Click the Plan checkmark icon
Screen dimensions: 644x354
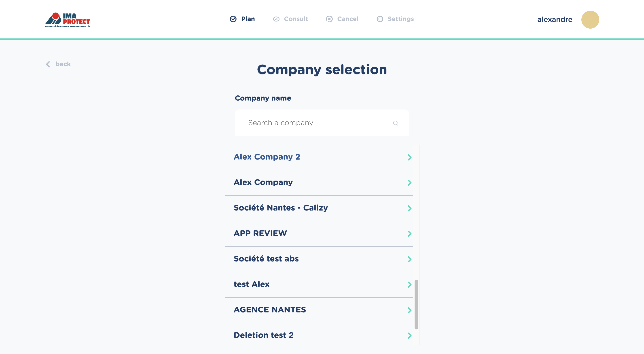(x=233, y=19)
